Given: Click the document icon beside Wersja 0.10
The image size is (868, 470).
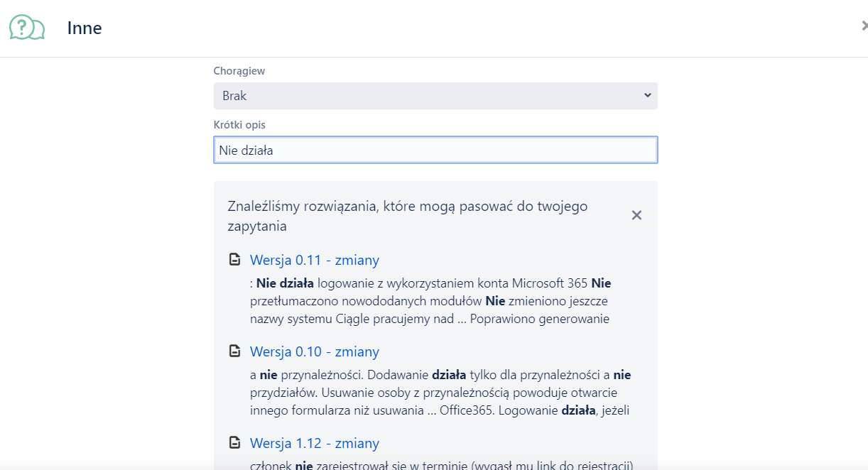Looking at the screenshot, I should [x=234, y=351].
